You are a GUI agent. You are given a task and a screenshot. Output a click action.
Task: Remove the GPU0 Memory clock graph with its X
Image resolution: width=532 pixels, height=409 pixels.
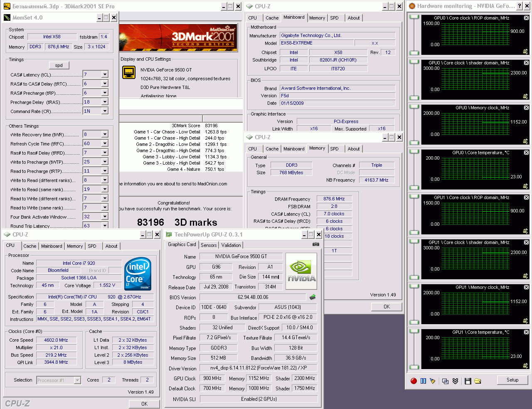pos(526,108)
